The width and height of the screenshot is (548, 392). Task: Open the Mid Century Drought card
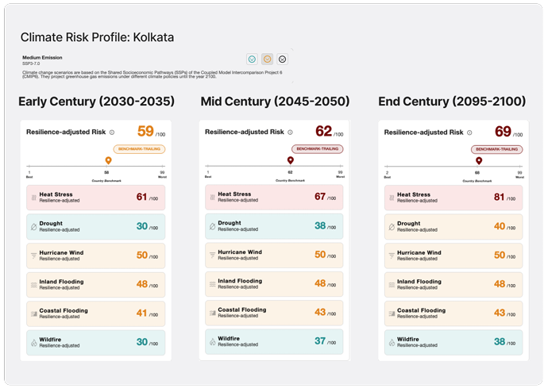point(274,226)
